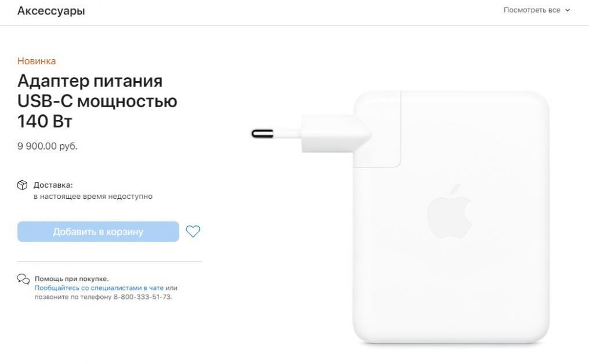Click the Новинка label

[x=37, y=61]
